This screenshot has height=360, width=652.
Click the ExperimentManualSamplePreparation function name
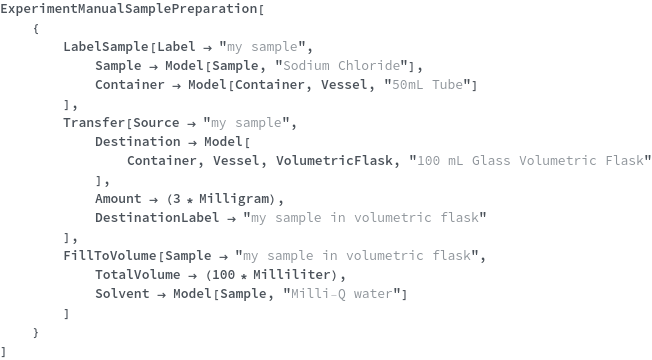click(x=129, y=9)
